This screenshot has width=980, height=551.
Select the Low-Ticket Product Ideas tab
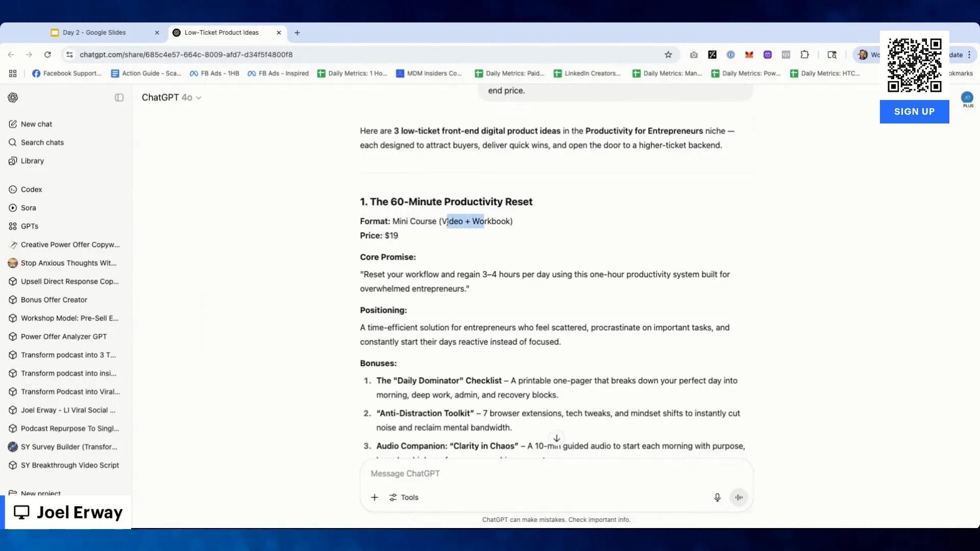[x=222, y=32]
